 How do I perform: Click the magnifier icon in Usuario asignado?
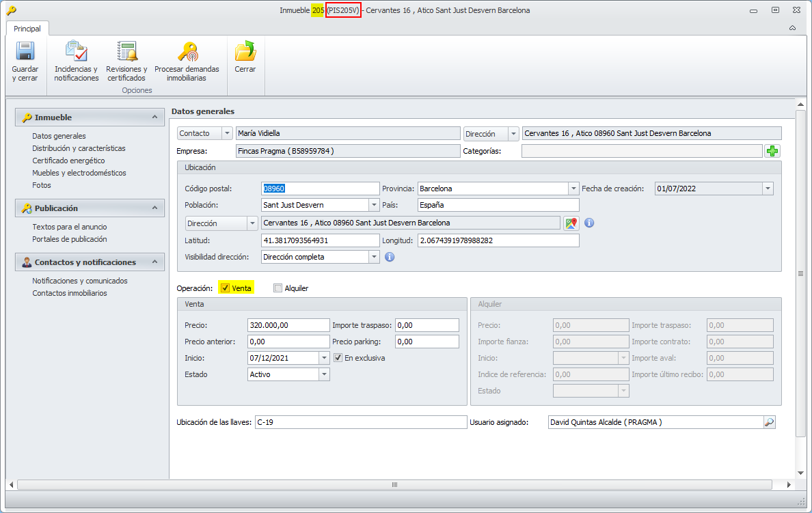[769, 422]
